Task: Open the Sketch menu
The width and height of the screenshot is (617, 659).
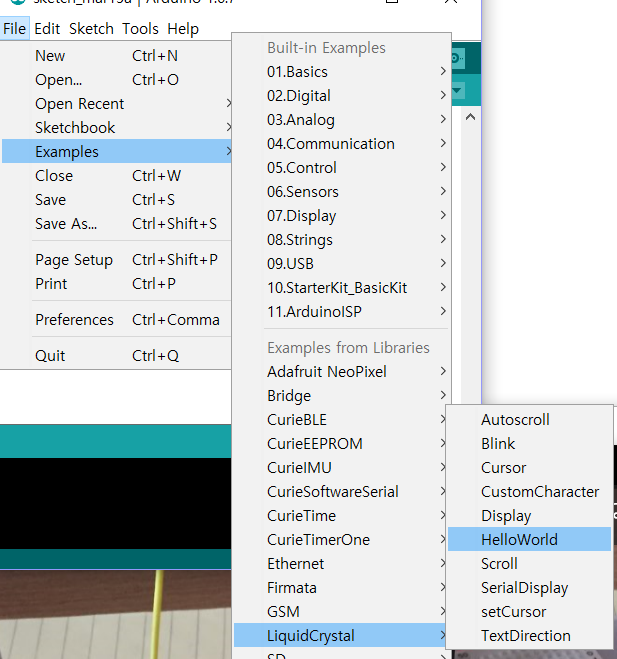Action: pyautogui.click(x=91, y=29)
